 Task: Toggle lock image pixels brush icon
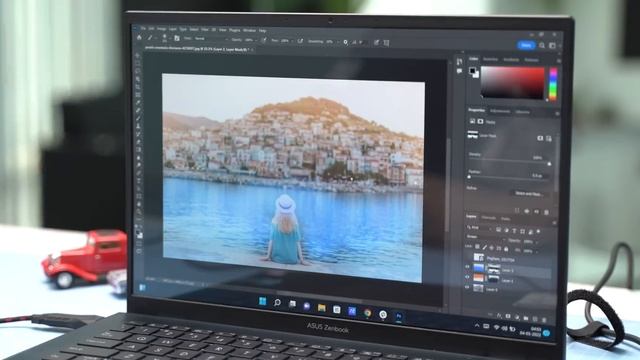[484, 247]
